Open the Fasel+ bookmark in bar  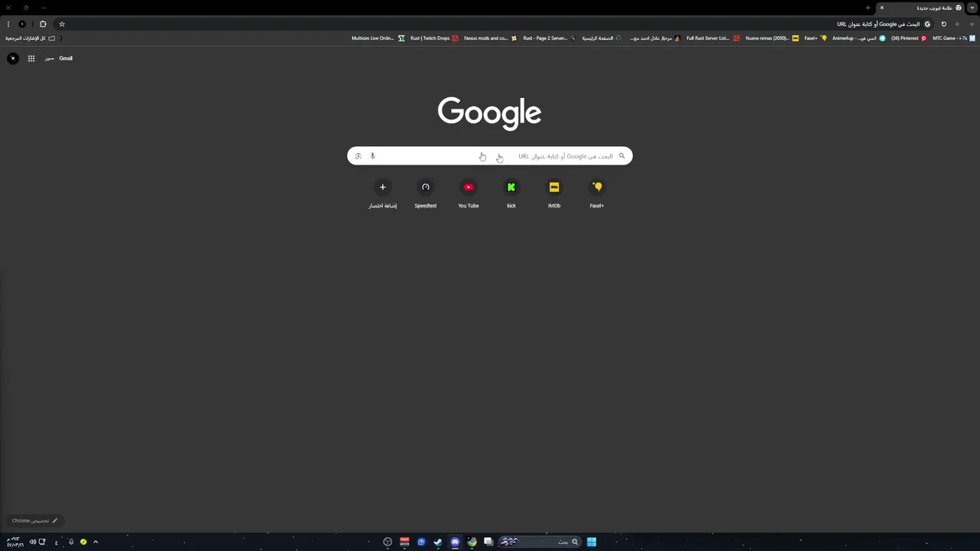click(x=815, y=38)
